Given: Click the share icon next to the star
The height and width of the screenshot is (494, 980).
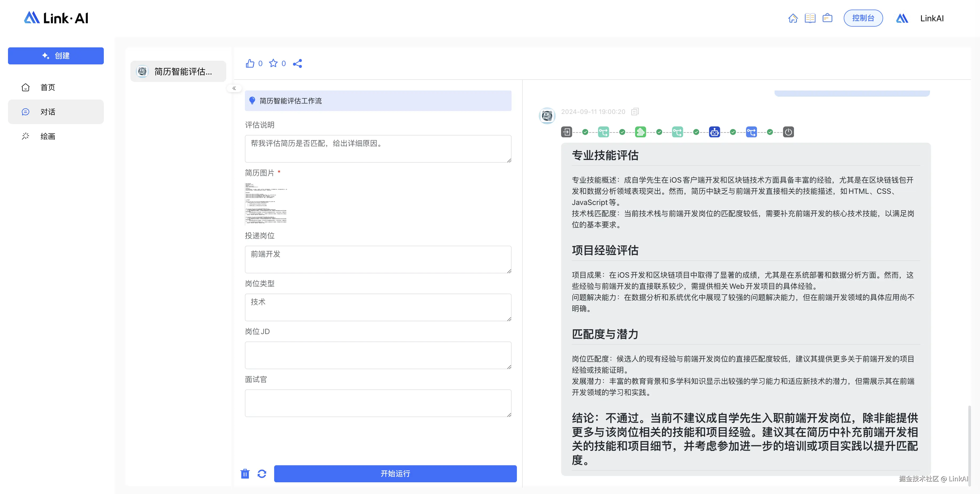Looking at the screenshot, I should pyautogui.click(x=298, y=64).
